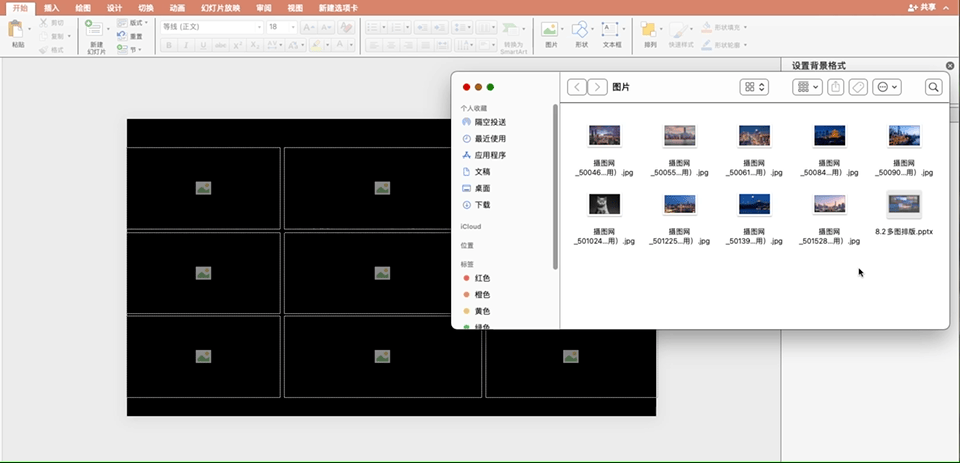The height and width of the screenshot is (463, 960).
Task: Open the Finder view switcher dropdown
Action: (754, 87)
